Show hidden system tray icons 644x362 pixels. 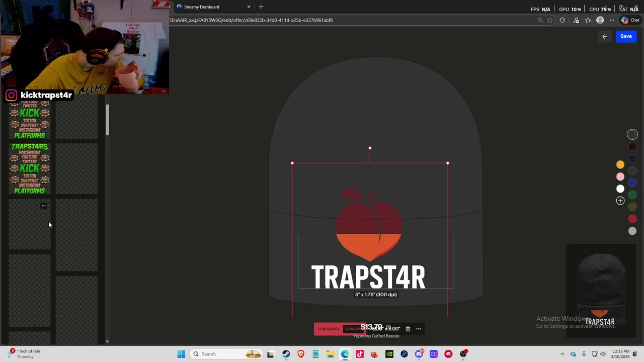pyautogui.click(x=562, y=354)
